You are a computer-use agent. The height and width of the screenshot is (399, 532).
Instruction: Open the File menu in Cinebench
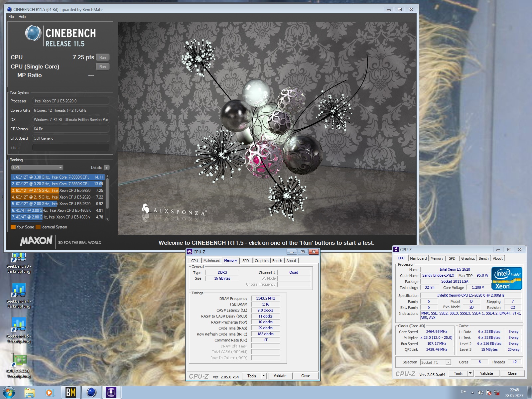pyautogui.click(x=11, y=17)
